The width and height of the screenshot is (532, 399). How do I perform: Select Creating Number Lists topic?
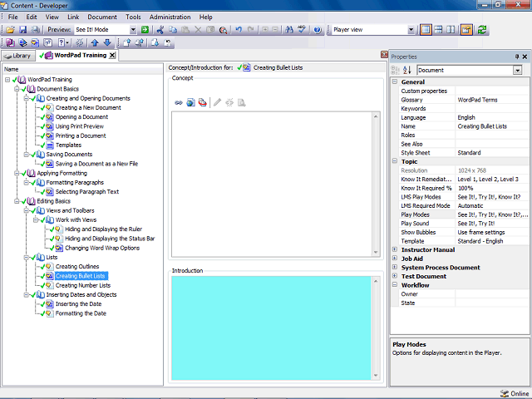pyautogui.click(x=83, y=285)
